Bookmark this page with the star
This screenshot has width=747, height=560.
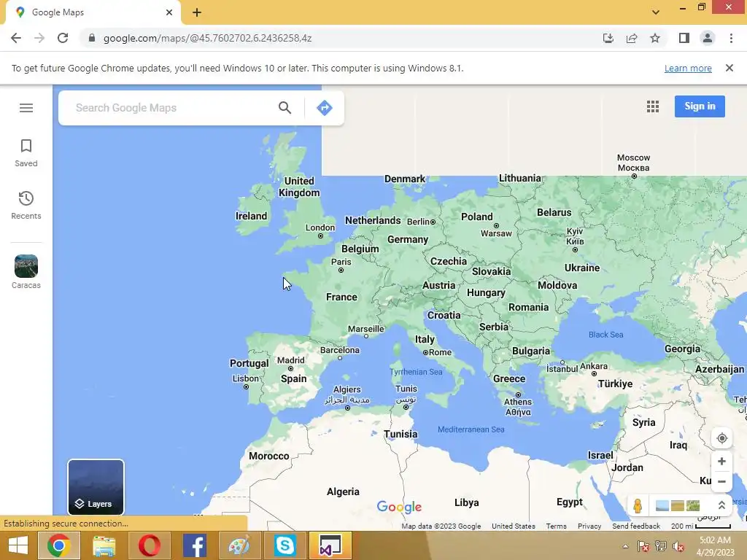(655, 38)
